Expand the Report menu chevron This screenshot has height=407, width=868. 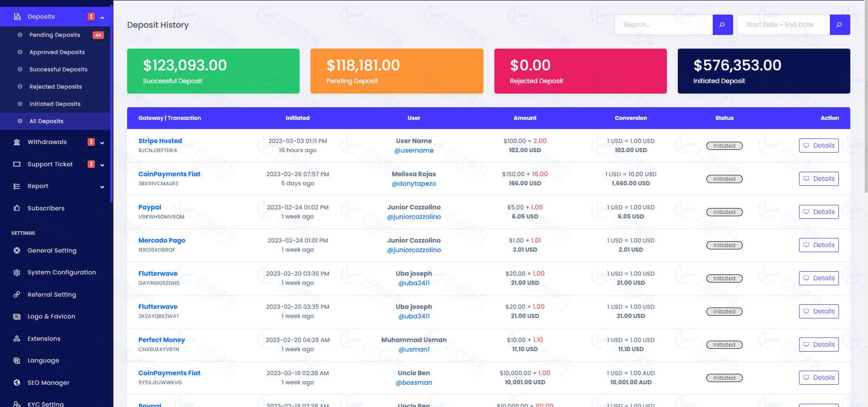coord(102,187)
